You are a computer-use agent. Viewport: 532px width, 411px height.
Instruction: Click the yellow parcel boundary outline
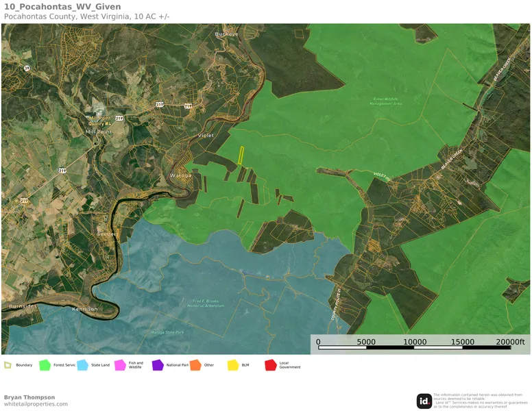pos(241,155)
